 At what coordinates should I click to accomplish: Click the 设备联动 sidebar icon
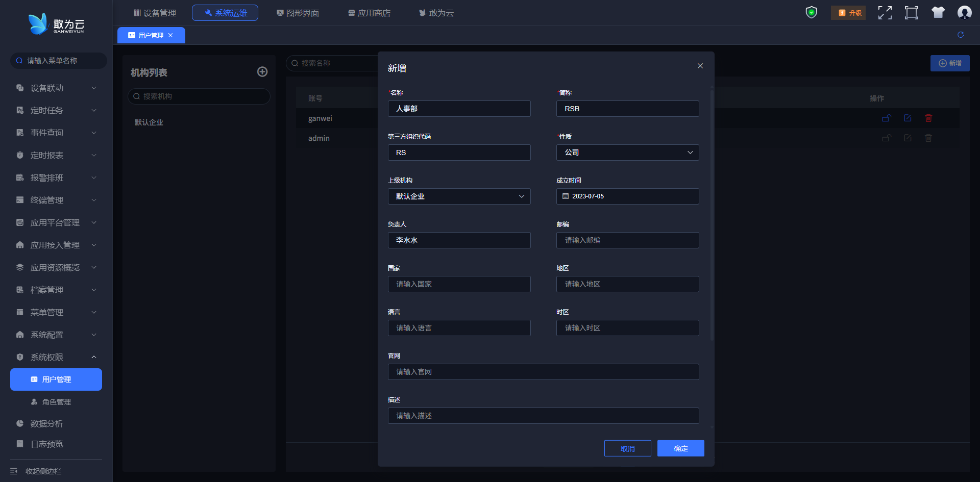(x=20, y=88)
